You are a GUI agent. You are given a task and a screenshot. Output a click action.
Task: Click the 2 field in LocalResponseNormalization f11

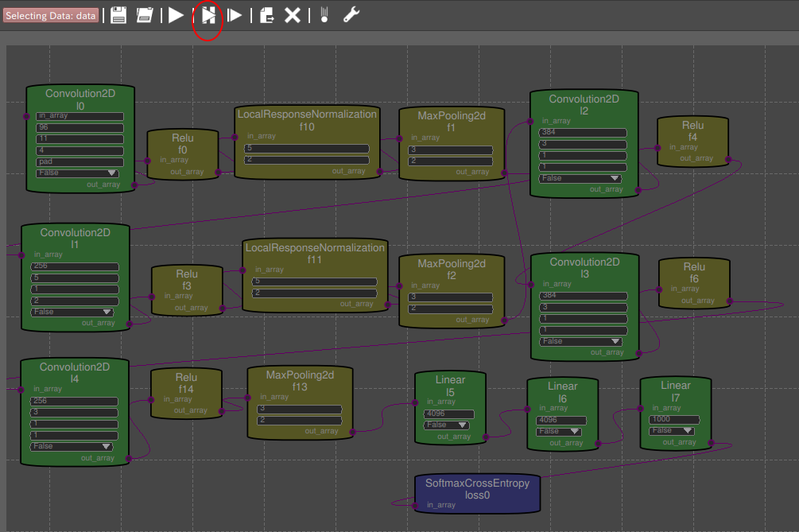point(314,293)
